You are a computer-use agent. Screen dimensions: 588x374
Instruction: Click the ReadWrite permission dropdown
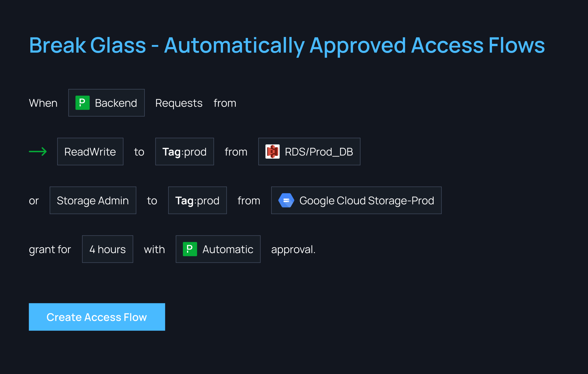[x=90, y=151]
